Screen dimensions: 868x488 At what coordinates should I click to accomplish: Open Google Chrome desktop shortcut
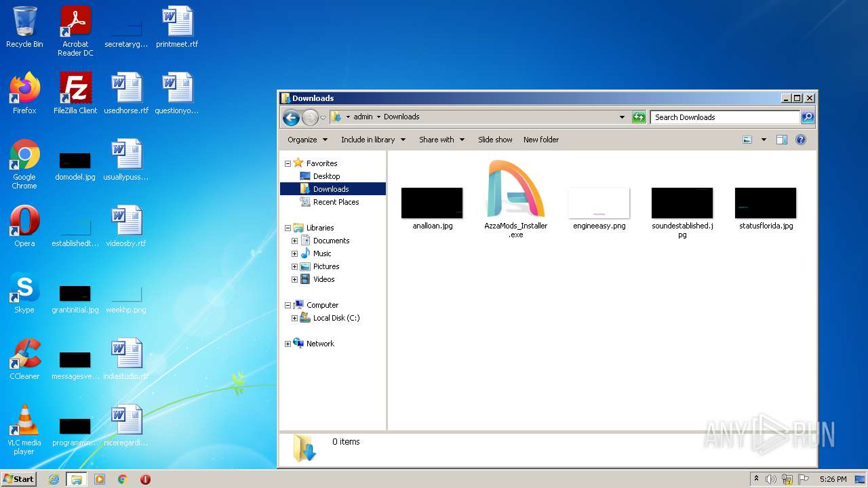coord(24,165)
